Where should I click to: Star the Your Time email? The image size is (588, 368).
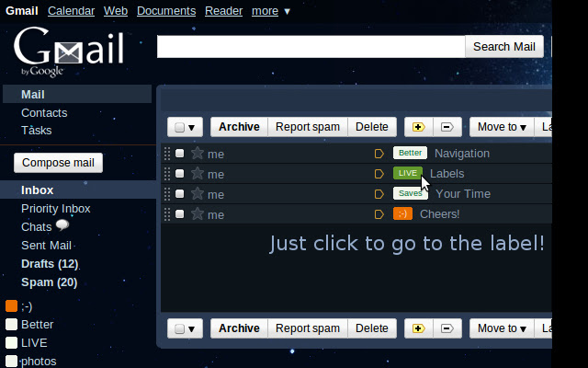click(x=198, y=194)
